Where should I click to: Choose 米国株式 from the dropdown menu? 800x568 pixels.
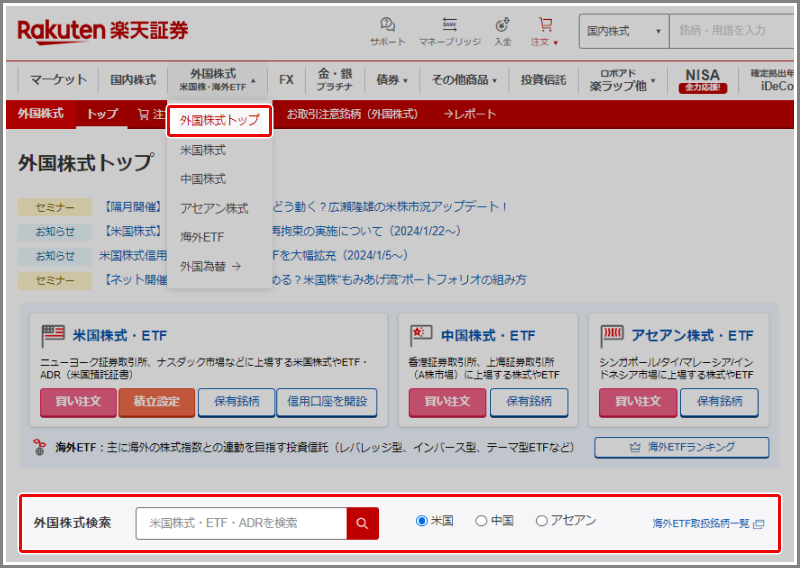[203, 150]
